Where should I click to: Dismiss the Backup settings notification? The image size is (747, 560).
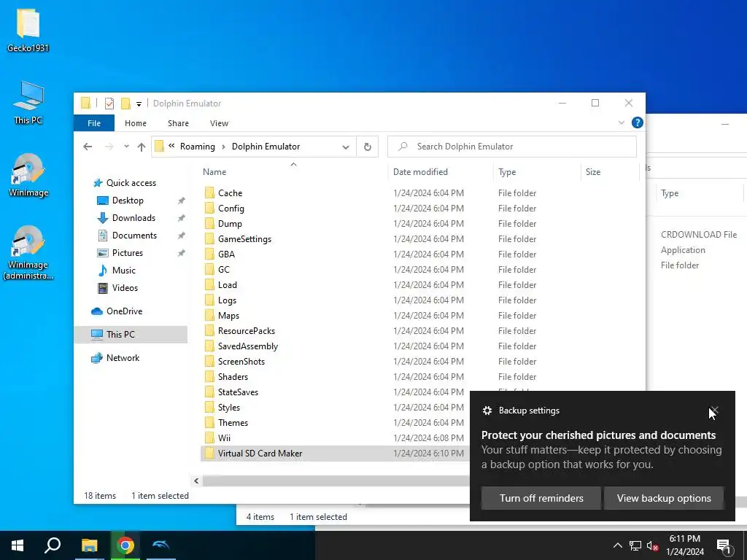pyautogui.click(x=714, y=411)
